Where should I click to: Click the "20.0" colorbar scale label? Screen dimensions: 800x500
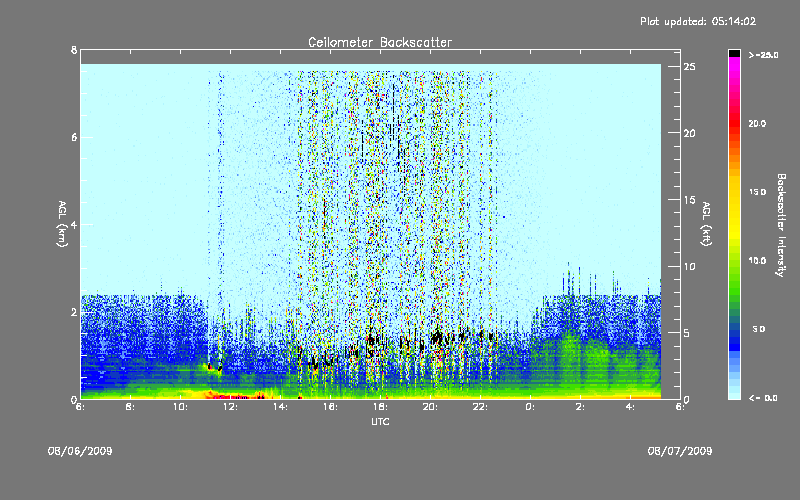757,123
